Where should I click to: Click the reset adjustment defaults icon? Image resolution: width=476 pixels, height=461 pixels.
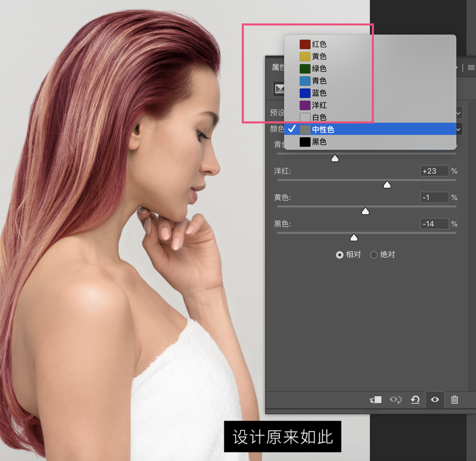tap(415, 400)
